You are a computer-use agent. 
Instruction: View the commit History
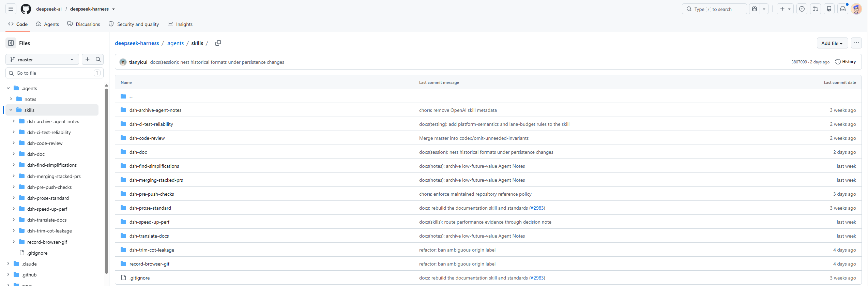point(846,62)
